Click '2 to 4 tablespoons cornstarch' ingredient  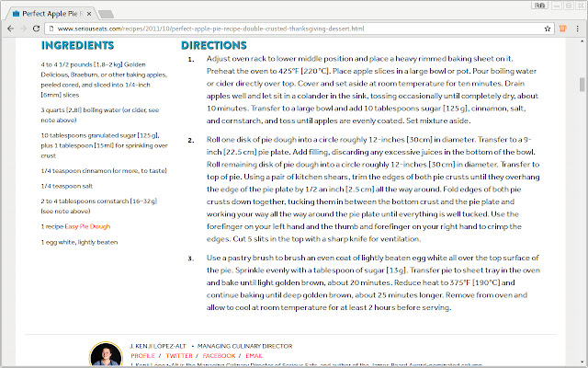(x=99, y=206)
